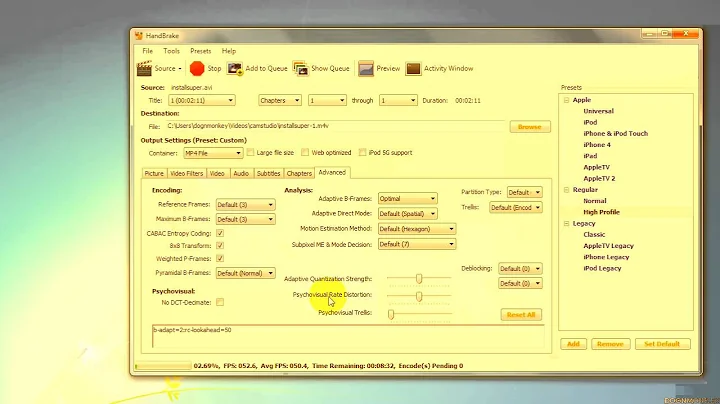Screen dimensions: 720x404
Task: Enable iPod 5G support checkbox
Action: click(x=362, y=152)
